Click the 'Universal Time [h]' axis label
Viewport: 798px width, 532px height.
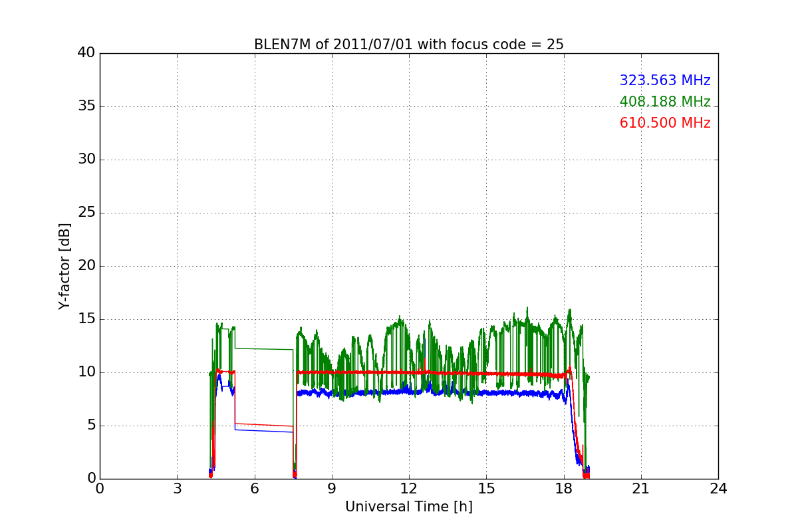coord(409,507)
